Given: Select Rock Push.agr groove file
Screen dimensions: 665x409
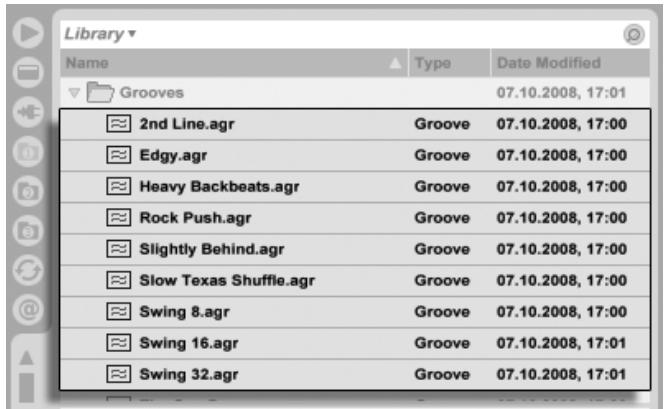Looking at the screenshot, I should point(355,218).
